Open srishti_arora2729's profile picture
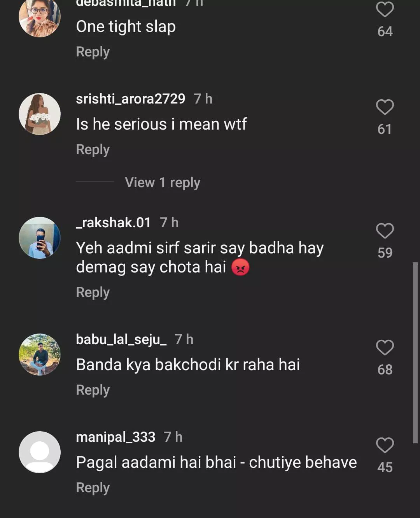 [x=40, y=114]
